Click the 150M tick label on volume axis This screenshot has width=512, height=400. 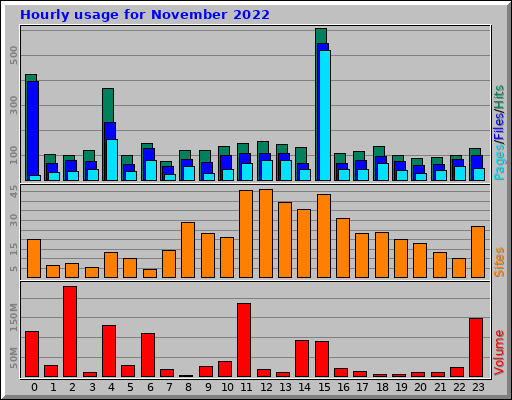[x=13, y=317]
